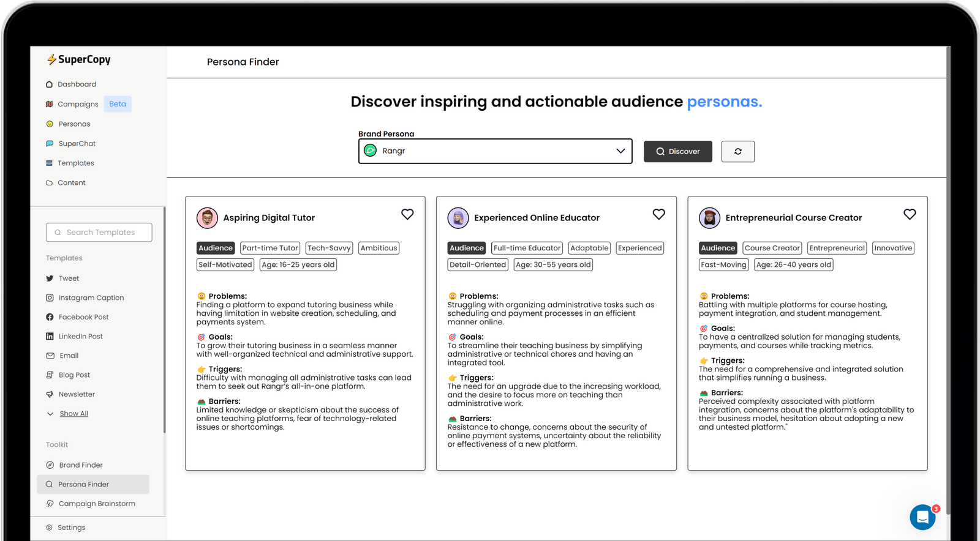Viewport: 980px width, 541px height.
Task: Click the Settings gear icon
Action: (49, 528)
